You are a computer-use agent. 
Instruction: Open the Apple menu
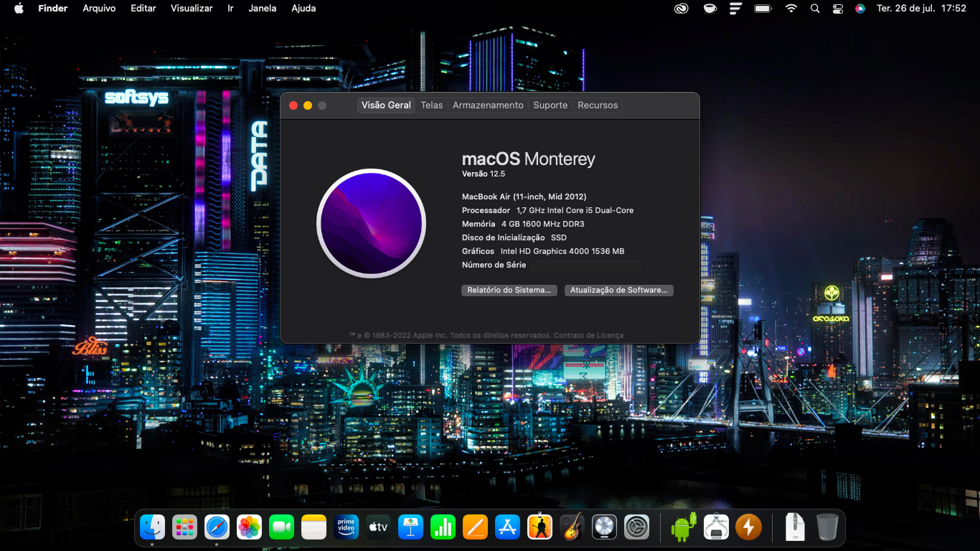pos(19,9)
